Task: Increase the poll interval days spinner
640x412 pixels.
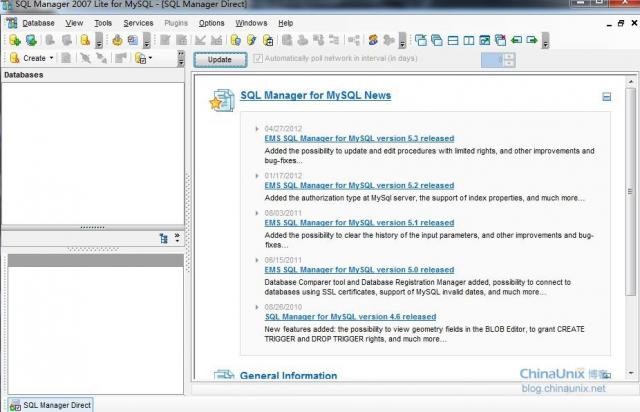Action: click(509, 55)
